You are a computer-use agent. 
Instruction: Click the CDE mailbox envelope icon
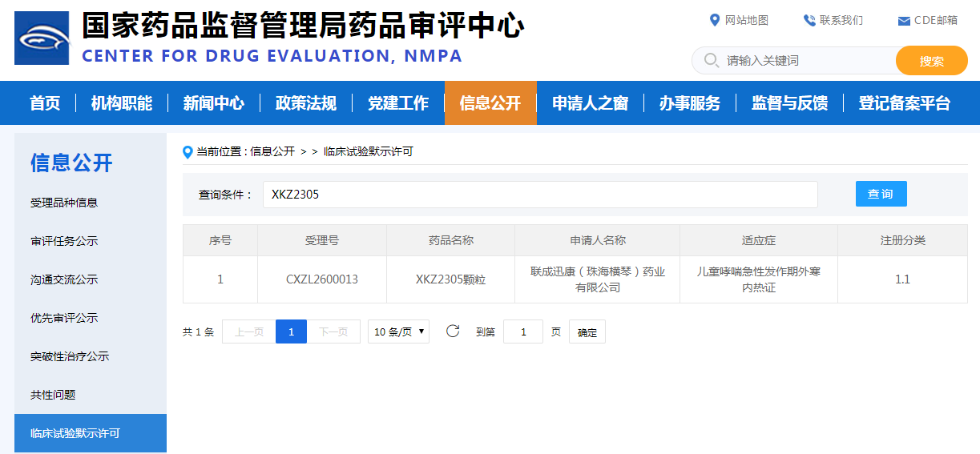pyautogui.click(x=904, y=21)
